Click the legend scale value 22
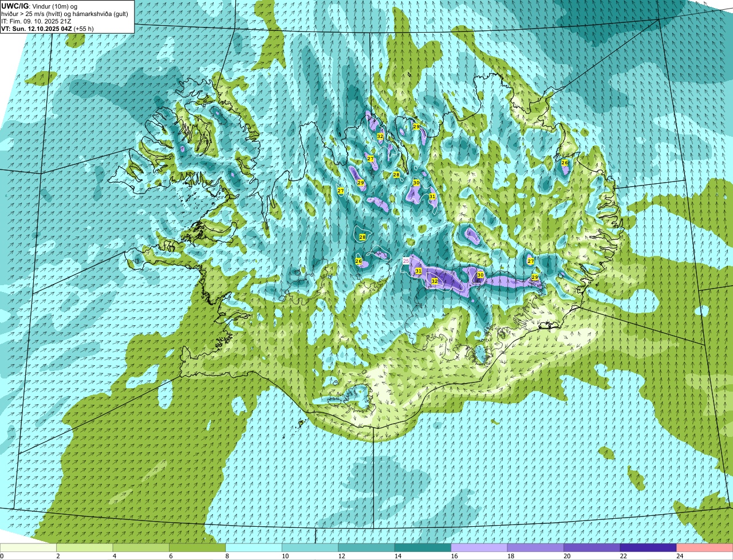This screenshot has width=733, height=560. tap(623, 556)
